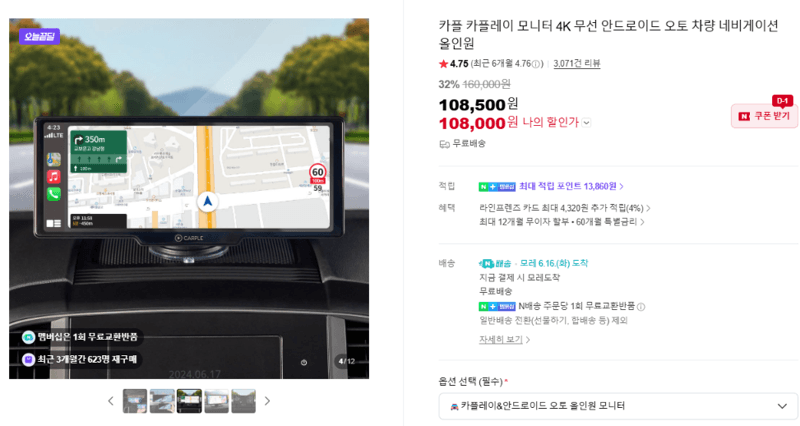Click the struck-through 160,000원 price
Viewport: 800px width, 426px height.
pyautogui.click(x=486, y=84)
